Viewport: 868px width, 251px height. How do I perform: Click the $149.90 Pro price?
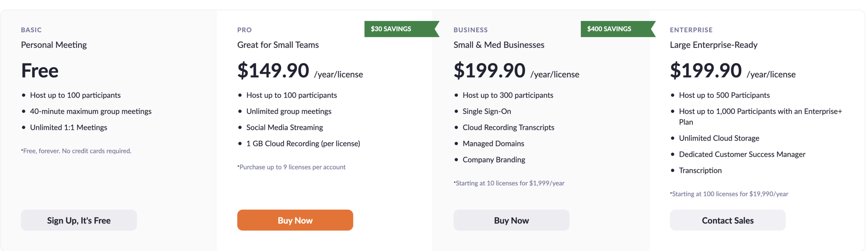pyautogui.click(x=273, y=70)
